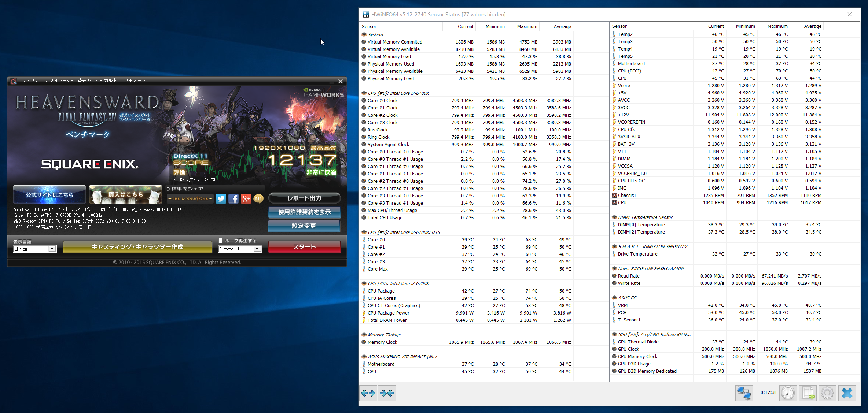The height and width of the screenshot is (413, 868).
Task: Open the official site banner
Action: pos(49,194)
